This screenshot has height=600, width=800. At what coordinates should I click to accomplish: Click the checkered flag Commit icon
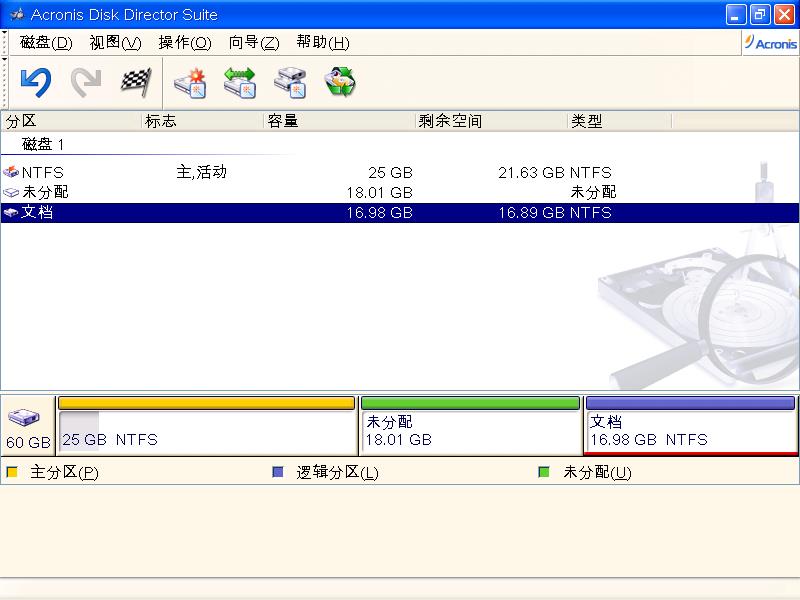136,82
